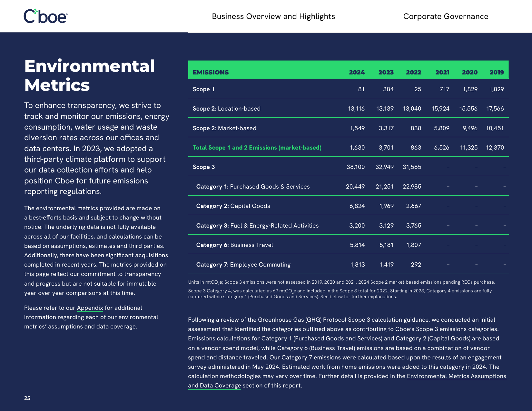Select the 2020 column header
Screen dimensions: 532x411
point(469,72)
